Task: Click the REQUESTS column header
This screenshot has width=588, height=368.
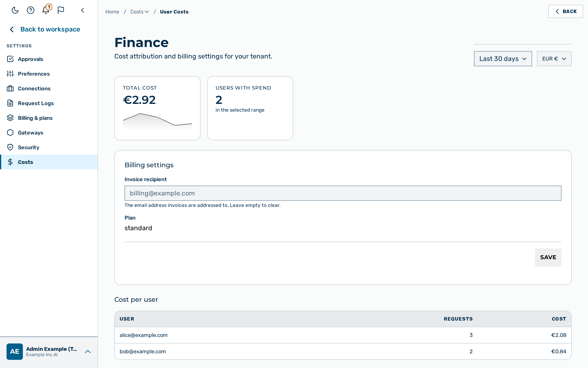Action: (458, 319)
